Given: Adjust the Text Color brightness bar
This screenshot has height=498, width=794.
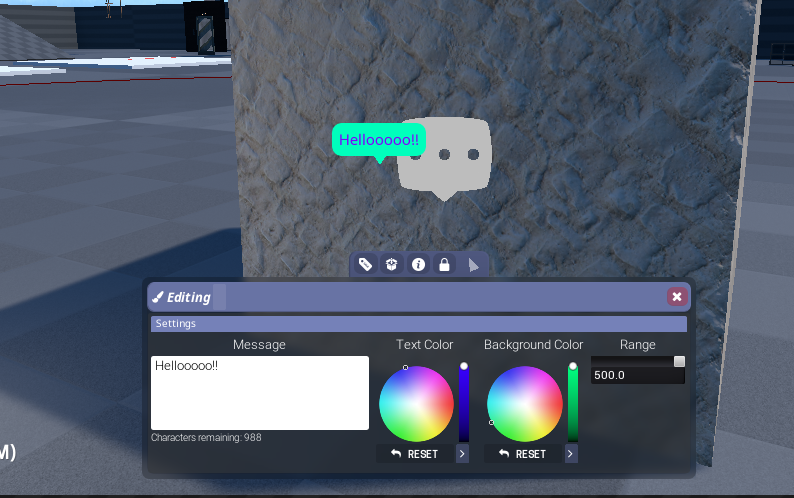Looking at the screenshot, I should point(464,403).
